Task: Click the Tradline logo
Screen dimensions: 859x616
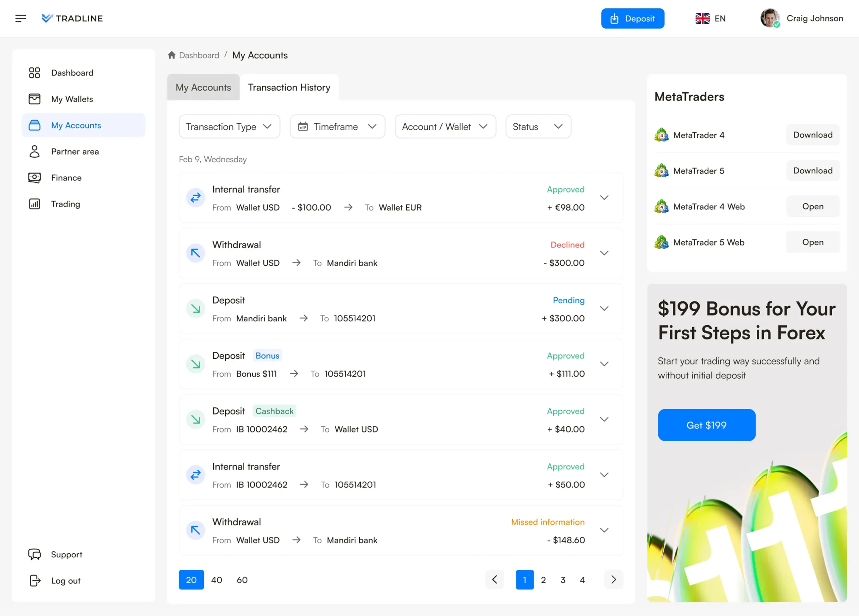Action: pyautogui.click(x=72, y=18)
